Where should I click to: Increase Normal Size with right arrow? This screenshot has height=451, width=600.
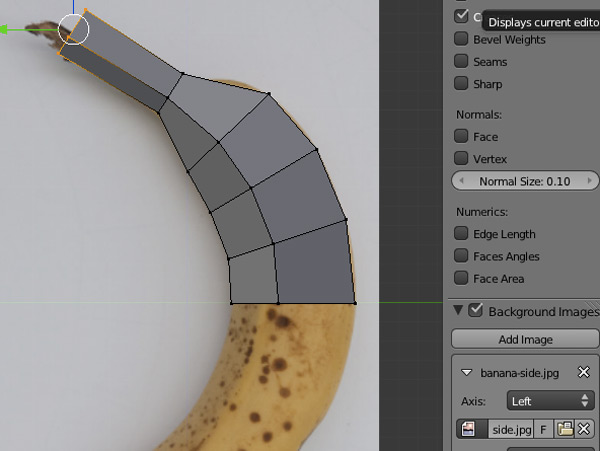pyautogui.click(x=589, y=181)
